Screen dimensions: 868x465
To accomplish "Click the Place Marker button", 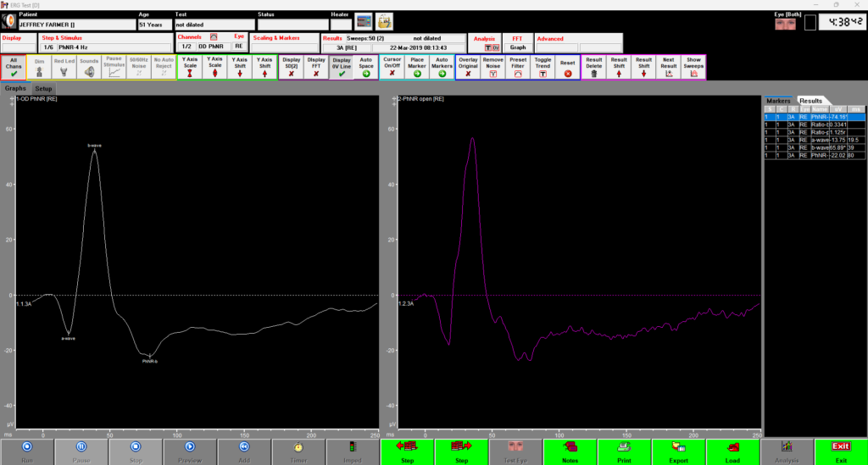I will 417,68.
